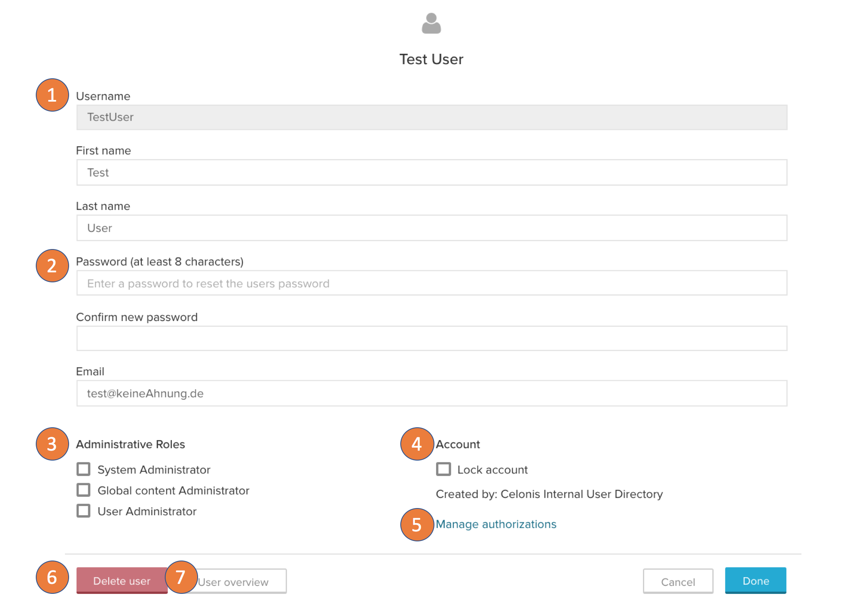Image resolution: width=868 pixels, height=603 pixels.
Task: Confirm changes with the Done button
Action: click(756, 581)
